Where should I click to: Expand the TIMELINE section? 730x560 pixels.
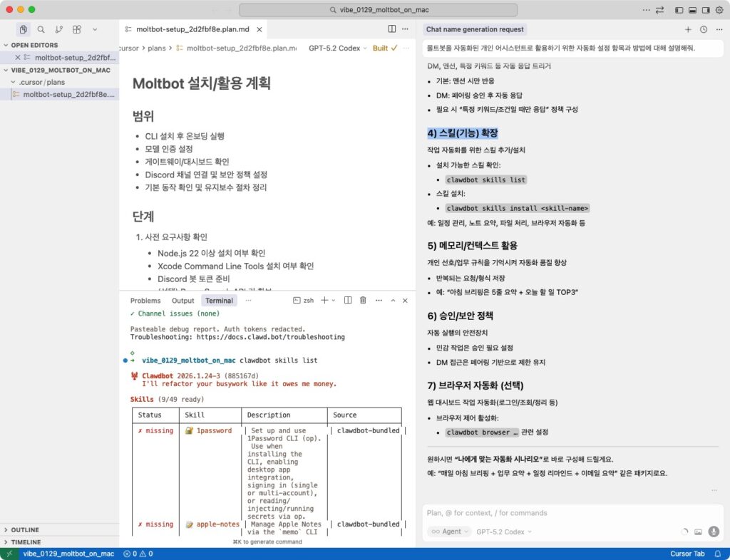tap(26, 542)
